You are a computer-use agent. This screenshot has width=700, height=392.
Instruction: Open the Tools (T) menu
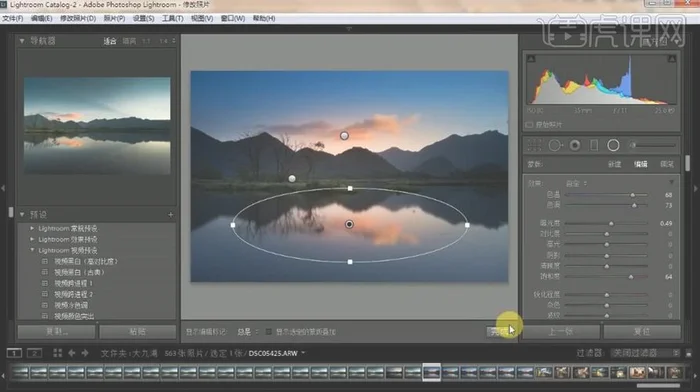(x=172, y=18)
